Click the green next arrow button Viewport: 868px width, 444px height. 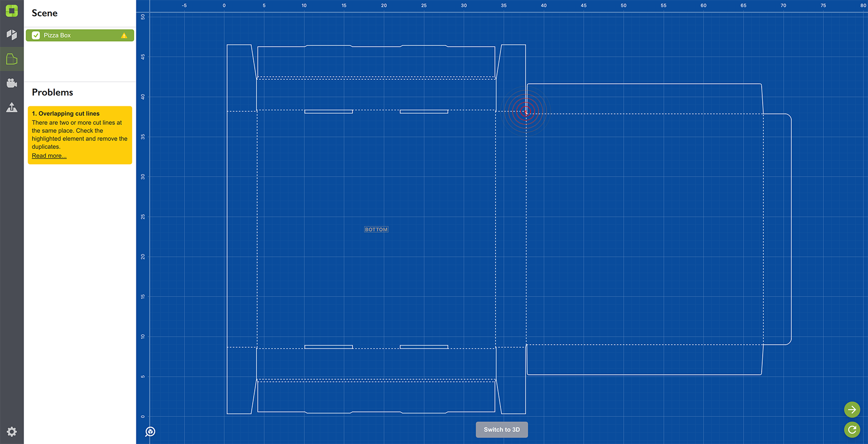[x=851, y=409]
